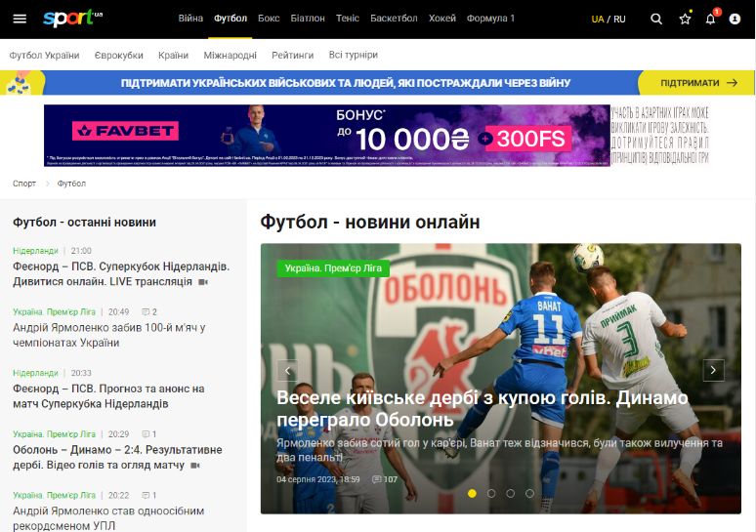Click the yellow Підтримати button
The width and height of the screenshot is (756, 532).
[697, 83]
